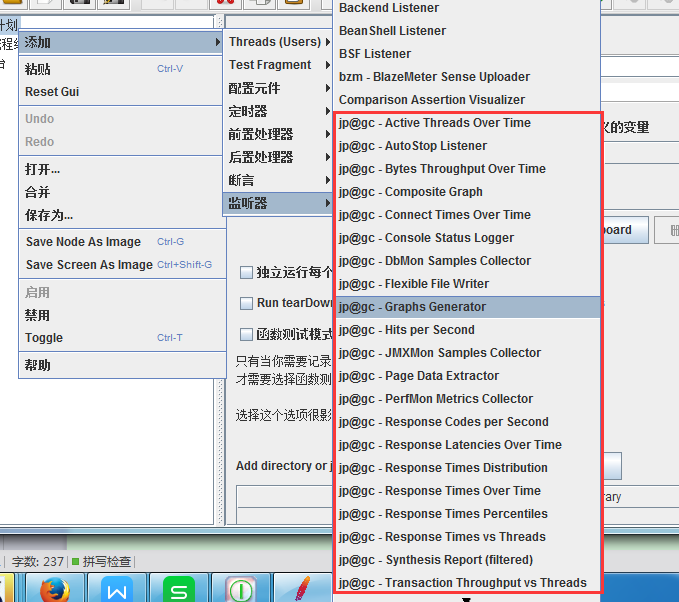Select 合并 menu entry
The image size is (679, 602).
tap(121, 192)
